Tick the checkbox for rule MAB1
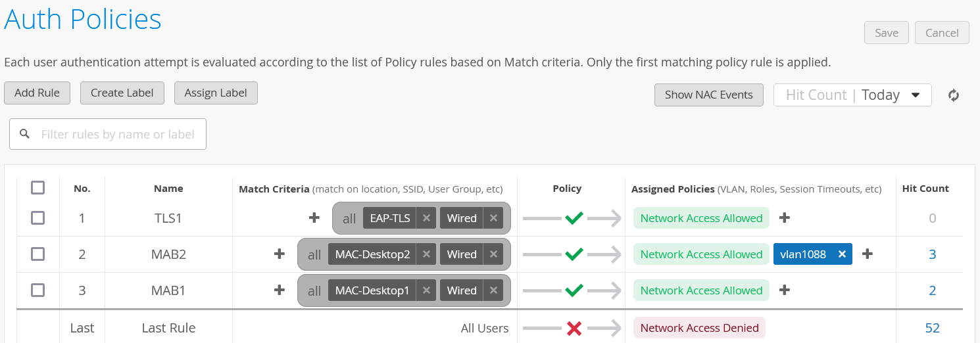Screen dimensions: 980x343 coord(38,290)
